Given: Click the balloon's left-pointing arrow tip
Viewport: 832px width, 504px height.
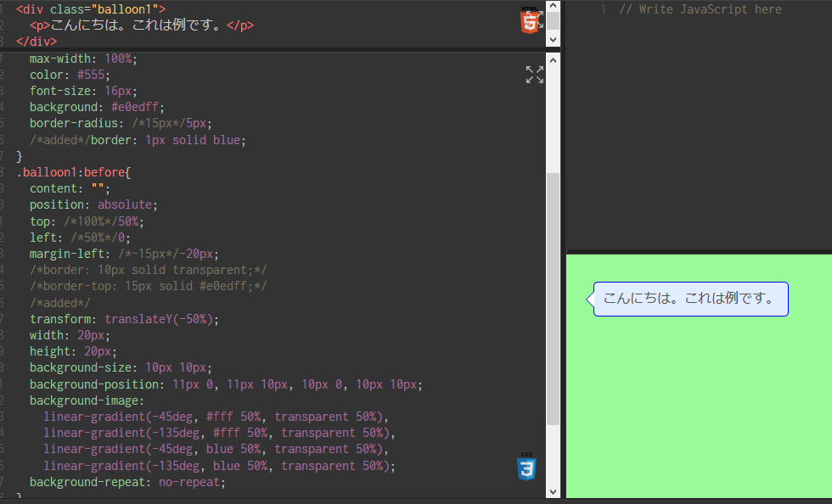Looking at the screenshot, I should coord(588,299).
